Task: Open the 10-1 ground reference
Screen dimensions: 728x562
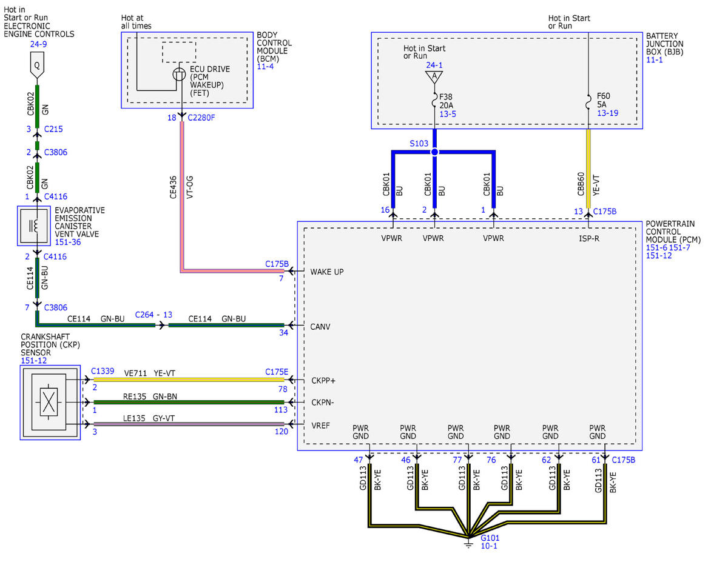Action: click(490, 546)
